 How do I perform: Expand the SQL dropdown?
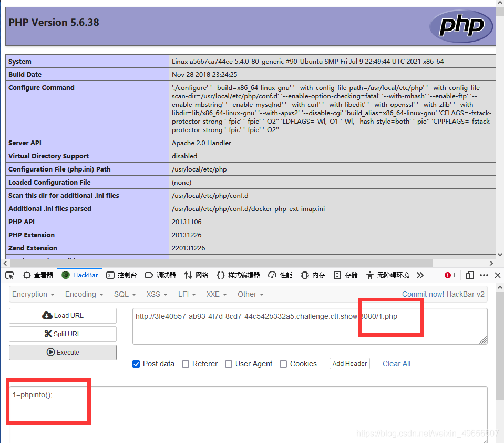[125, 294]
